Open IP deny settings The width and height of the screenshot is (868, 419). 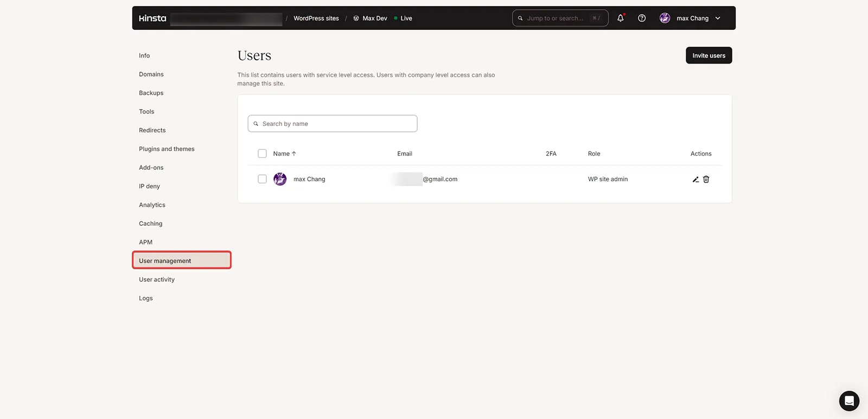[149, 186]
